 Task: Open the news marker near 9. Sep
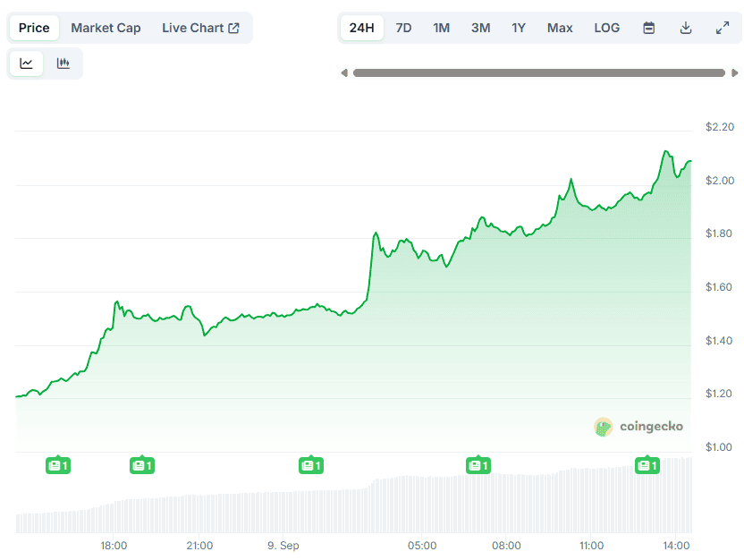pos(310,465)
